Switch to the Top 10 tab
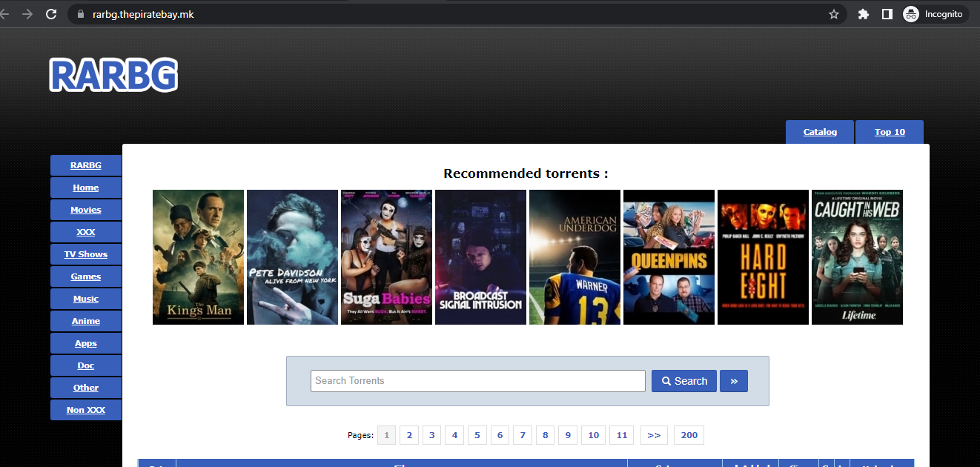This screenshot has width=980, height=467. pyautogui.click(x=889, y=132)
